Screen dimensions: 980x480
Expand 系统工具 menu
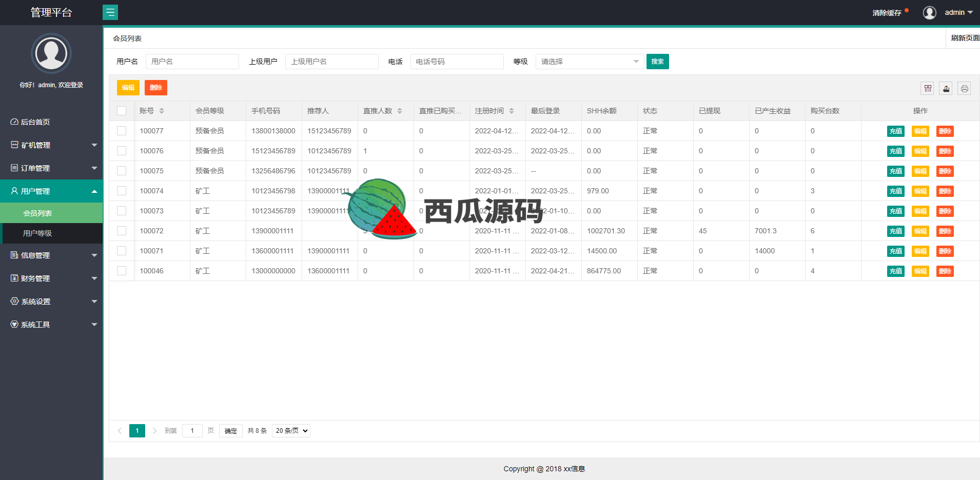tap(51, 325)
